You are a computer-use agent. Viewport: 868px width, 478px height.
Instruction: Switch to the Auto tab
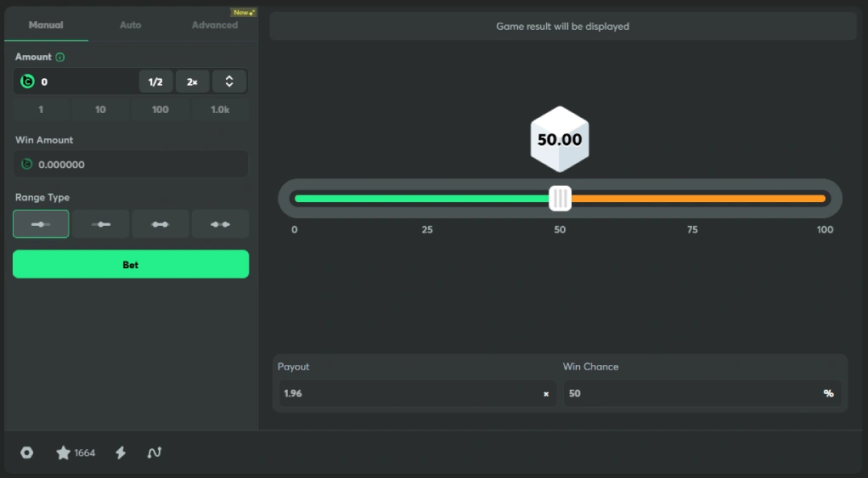(x=131, y=25)
